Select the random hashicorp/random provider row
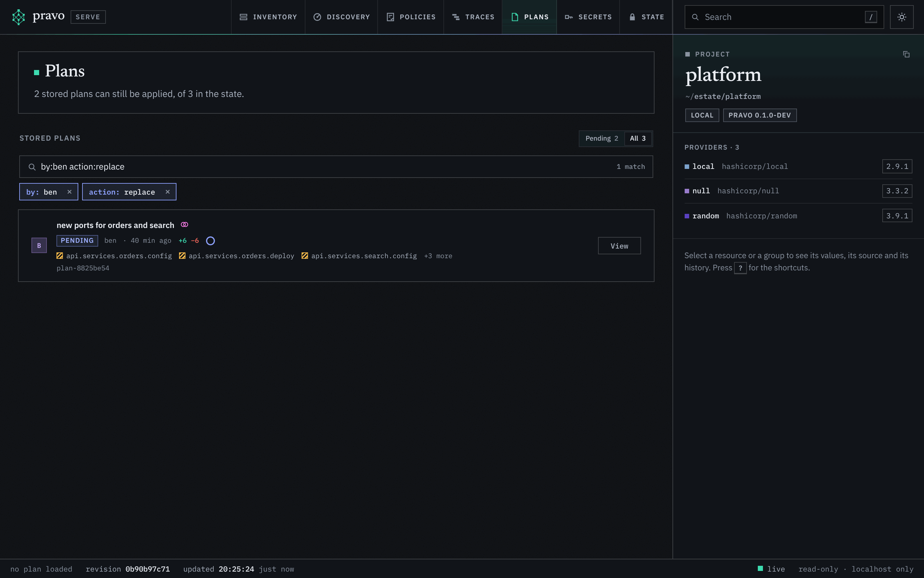This screenshot has height=578, width=924. (798, 215)
